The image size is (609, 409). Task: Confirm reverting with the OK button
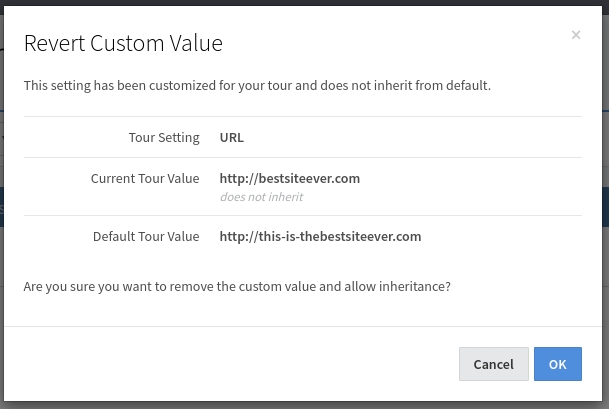click(x=558, y=364)
